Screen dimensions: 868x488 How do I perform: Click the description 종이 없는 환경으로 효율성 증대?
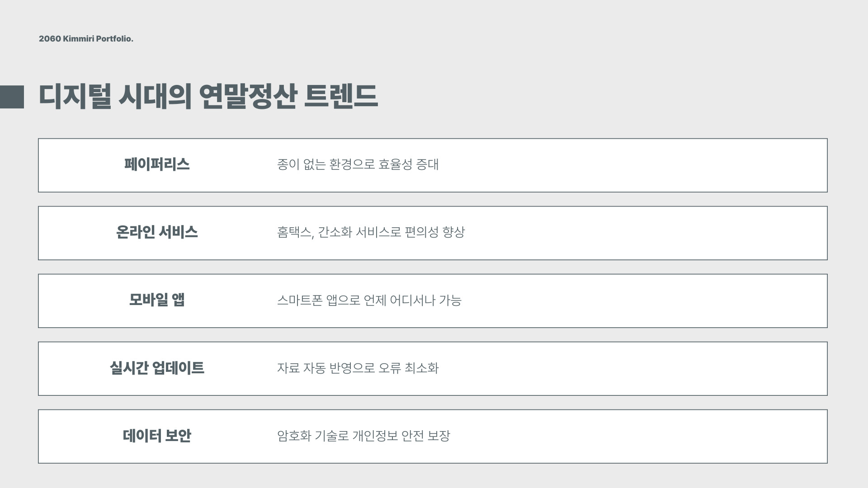(x=358, y=164)
